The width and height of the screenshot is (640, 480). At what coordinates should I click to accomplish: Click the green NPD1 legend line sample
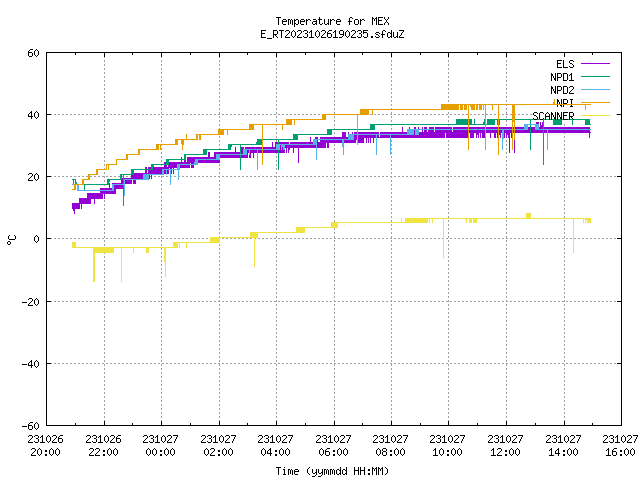(x=595, y=76)
